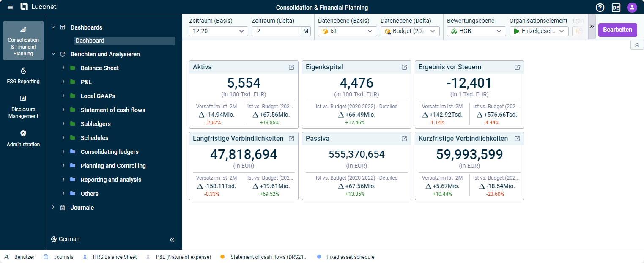Open Fixed asset schedule shortcut
Viewport: 644px width, 263px height.
[345, 257]
